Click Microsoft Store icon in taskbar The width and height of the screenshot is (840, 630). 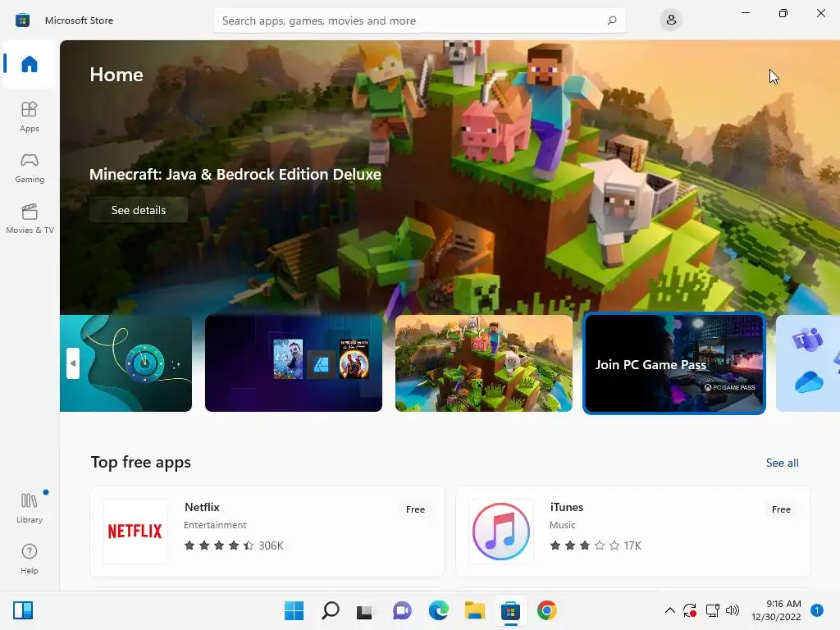[x=510, y=610]
